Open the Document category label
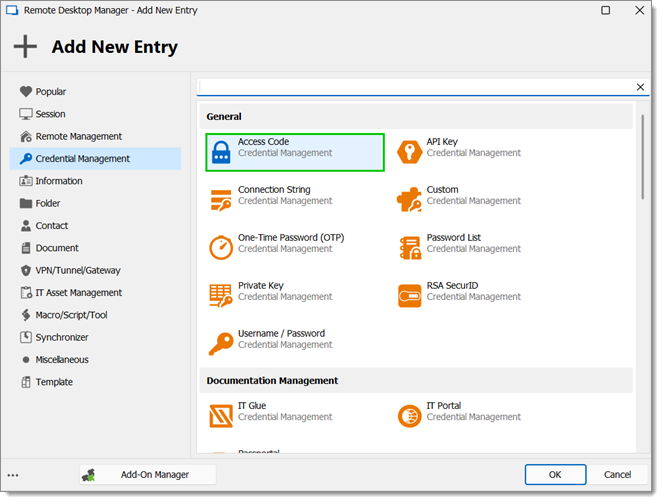662x502 pixels. coord(57,248)
